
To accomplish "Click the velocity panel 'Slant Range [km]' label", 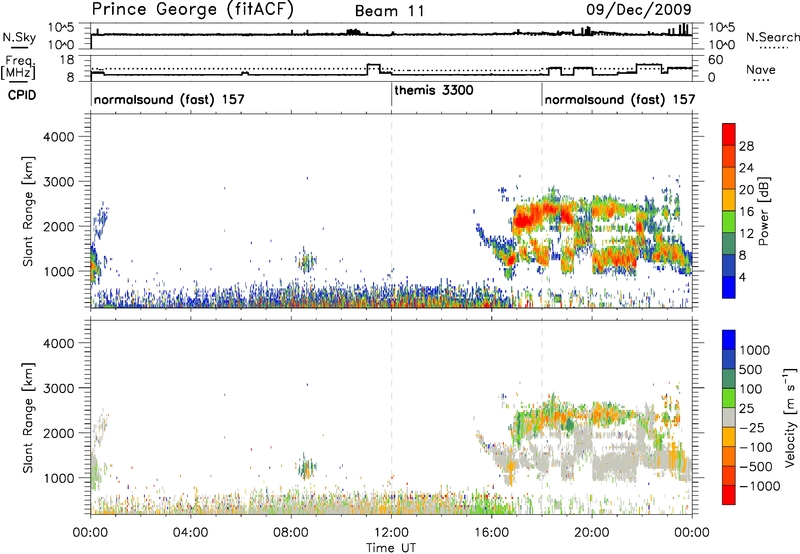I will click(x=28, y=417).
